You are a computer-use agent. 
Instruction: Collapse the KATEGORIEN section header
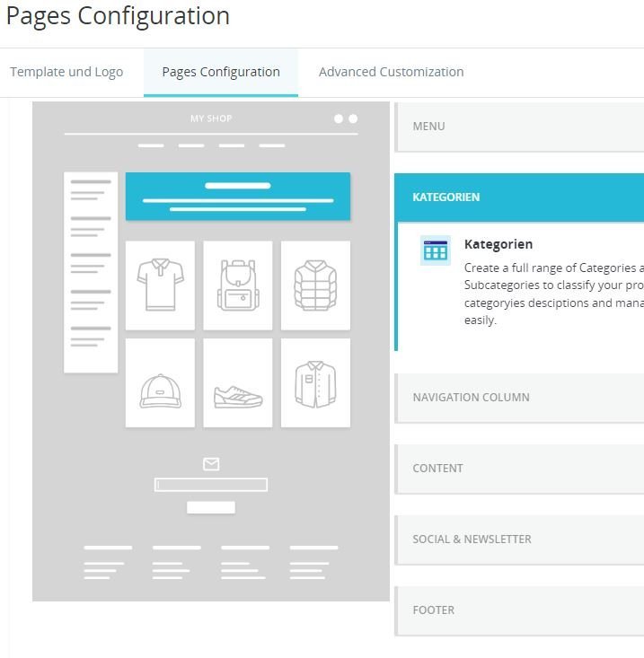click(x=519, y=197)
